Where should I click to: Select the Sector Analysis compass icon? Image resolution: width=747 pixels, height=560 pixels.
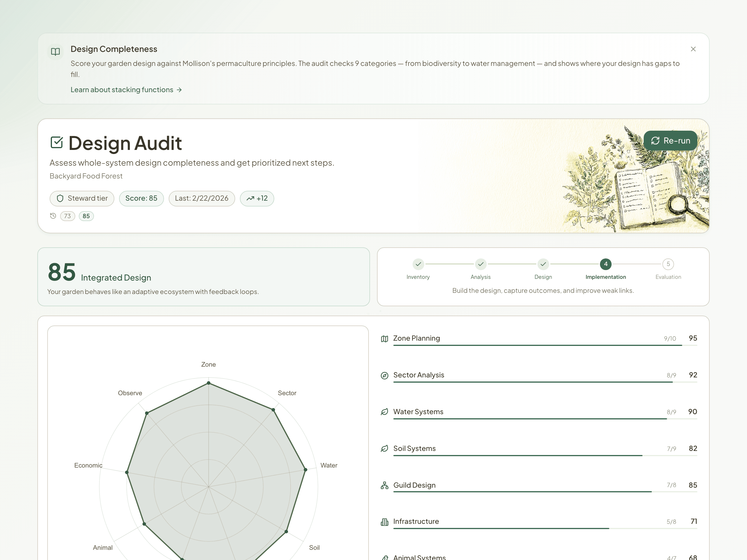tap(384, 376)
